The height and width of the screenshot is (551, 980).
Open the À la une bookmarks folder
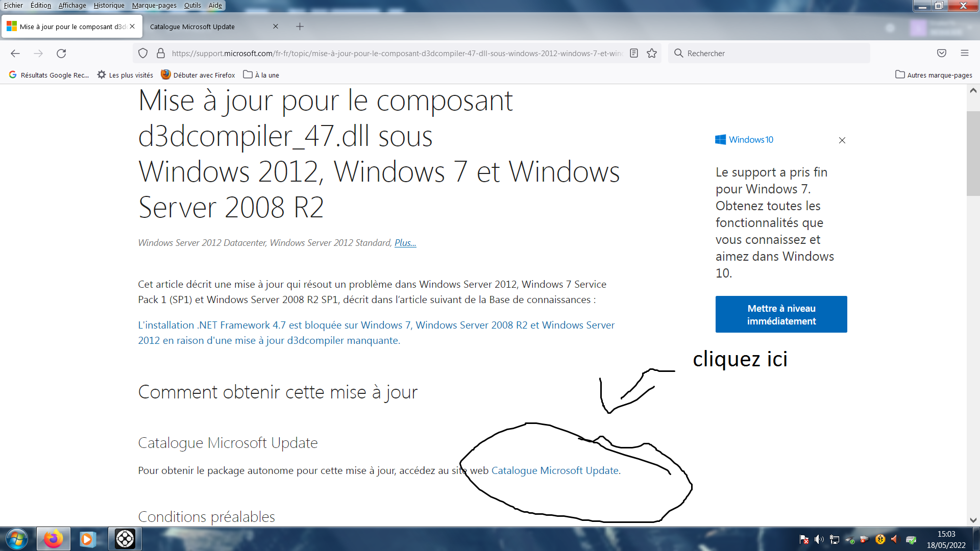pyautogui.click(x=261, y=75)
